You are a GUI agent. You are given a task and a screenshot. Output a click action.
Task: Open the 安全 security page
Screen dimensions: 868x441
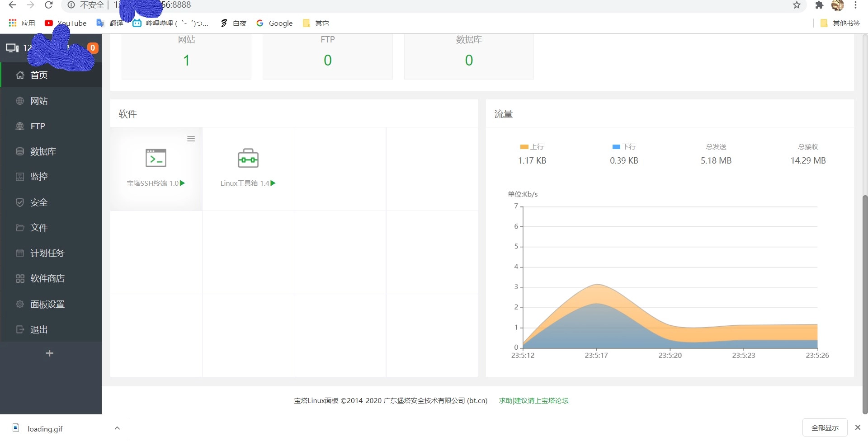point(51,202)
